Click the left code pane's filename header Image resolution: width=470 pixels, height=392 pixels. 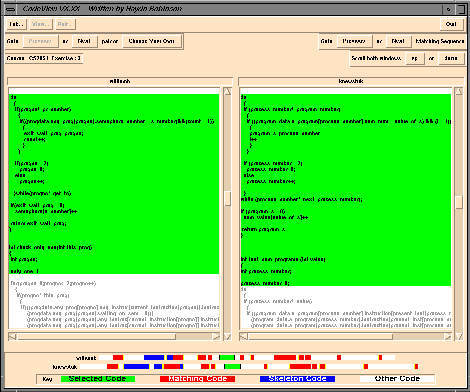[120, 81]
